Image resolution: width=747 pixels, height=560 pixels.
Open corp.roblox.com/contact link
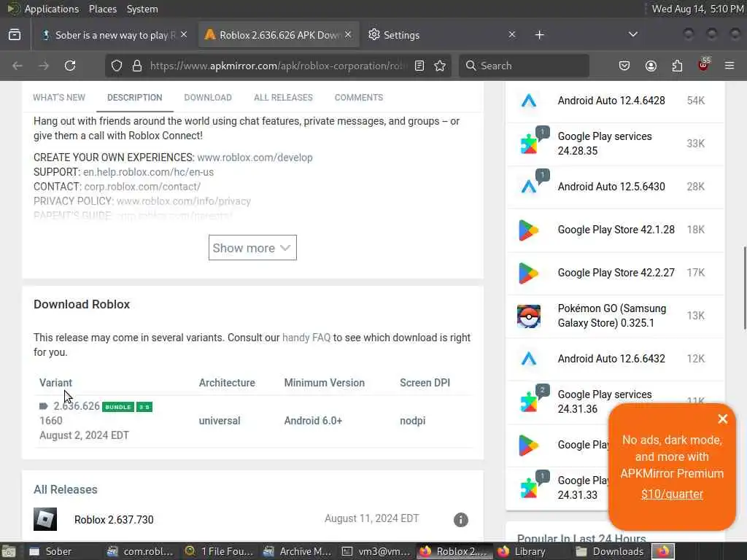coord(142,187)
